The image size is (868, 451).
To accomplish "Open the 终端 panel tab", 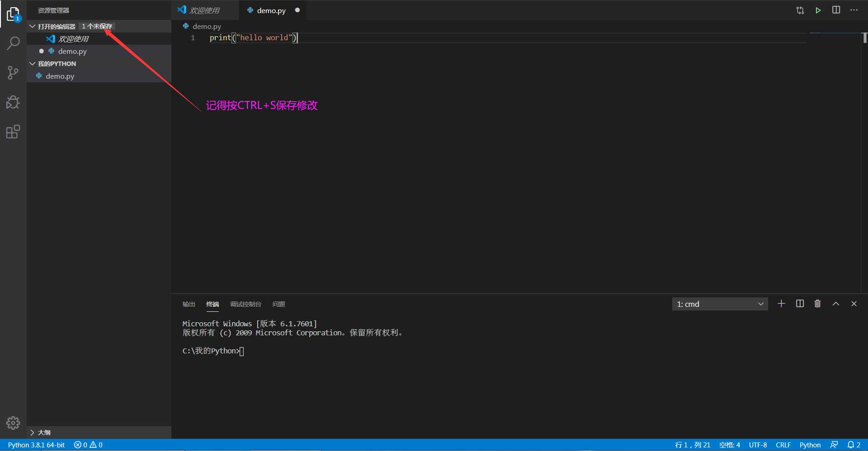I will (212, 304).
